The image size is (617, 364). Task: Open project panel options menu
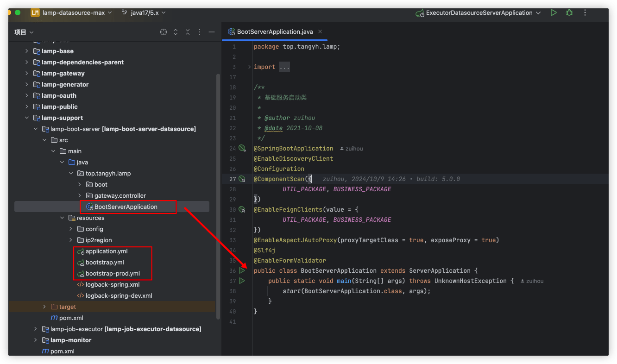(x=200, y=32)
